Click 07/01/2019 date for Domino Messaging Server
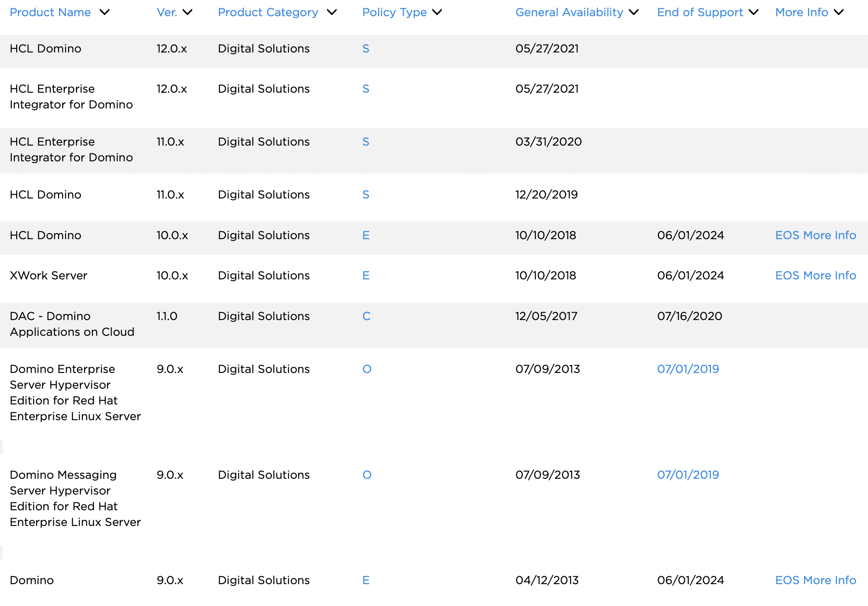 688,475
